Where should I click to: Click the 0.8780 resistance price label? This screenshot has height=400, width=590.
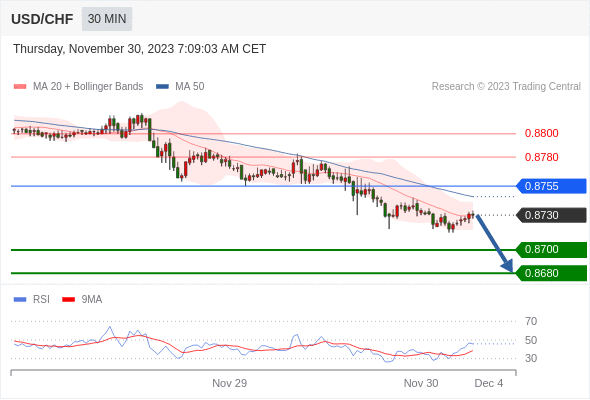coord(541,157)
